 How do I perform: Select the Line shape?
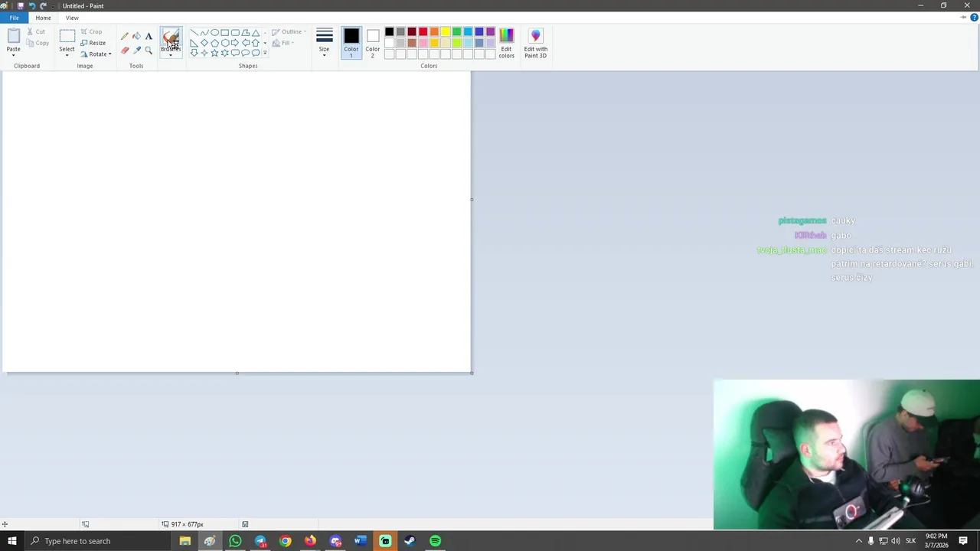pyautogui.click(x=194, y=33)
